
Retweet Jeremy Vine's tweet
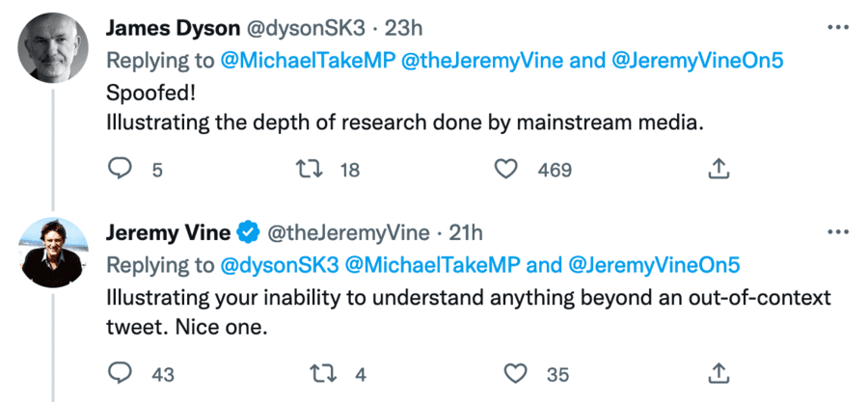[313, 373]
